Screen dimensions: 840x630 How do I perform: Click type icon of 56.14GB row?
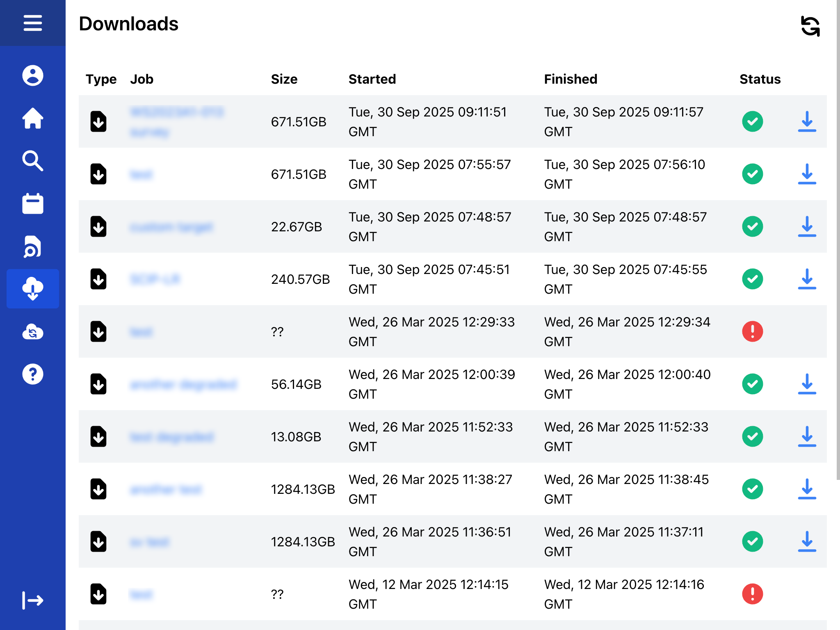click(98, 384)
